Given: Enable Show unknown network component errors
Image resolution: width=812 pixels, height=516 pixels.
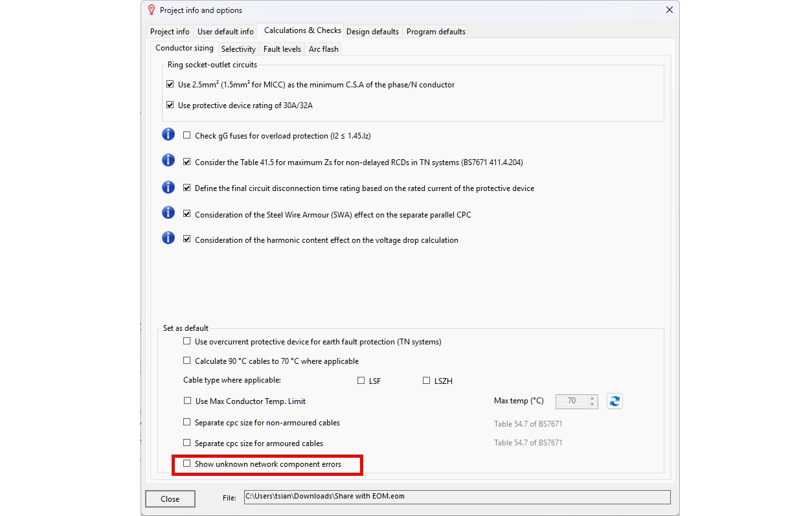Looking at the screenshot, I should click(x=187, y=464).
